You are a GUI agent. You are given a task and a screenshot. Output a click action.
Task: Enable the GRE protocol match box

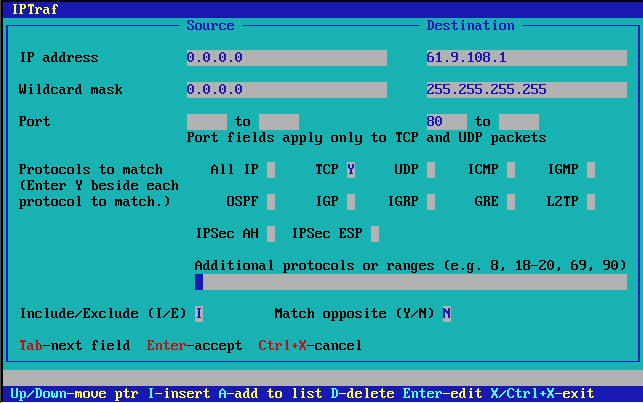pos(511,202)
